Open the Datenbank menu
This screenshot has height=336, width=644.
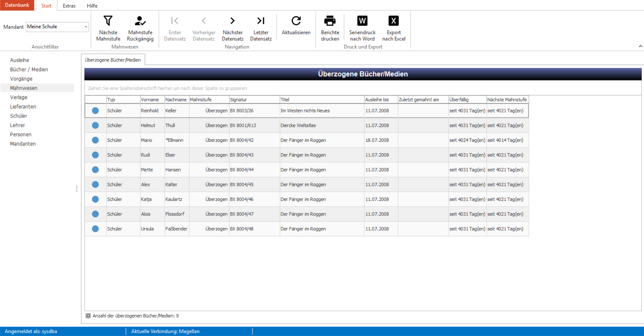tap(17, 5)
